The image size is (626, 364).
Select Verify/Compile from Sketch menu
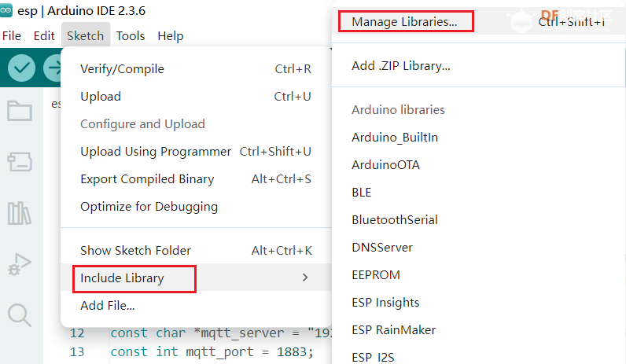196,69
